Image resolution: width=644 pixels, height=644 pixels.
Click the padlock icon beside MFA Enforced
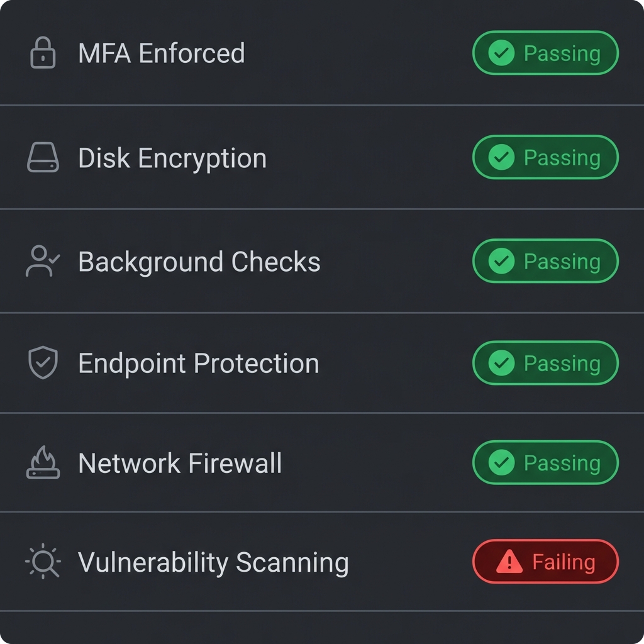coord(43,53)
